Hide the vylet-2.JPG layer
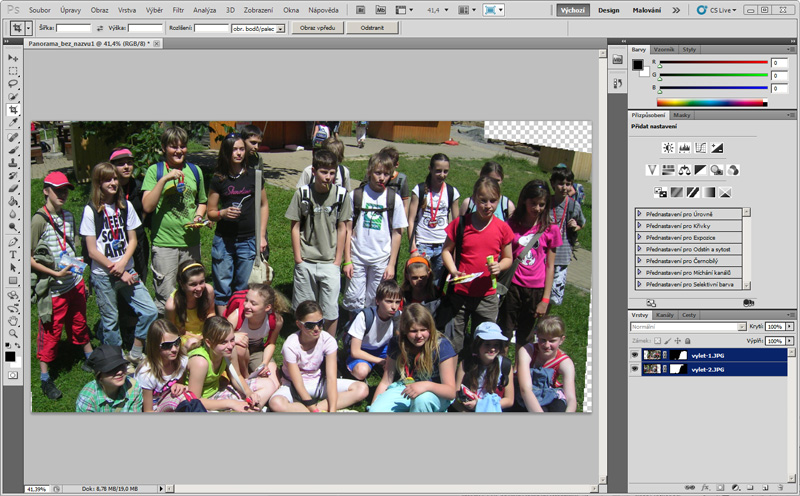 pyautogui.click(x=635, y=368)
